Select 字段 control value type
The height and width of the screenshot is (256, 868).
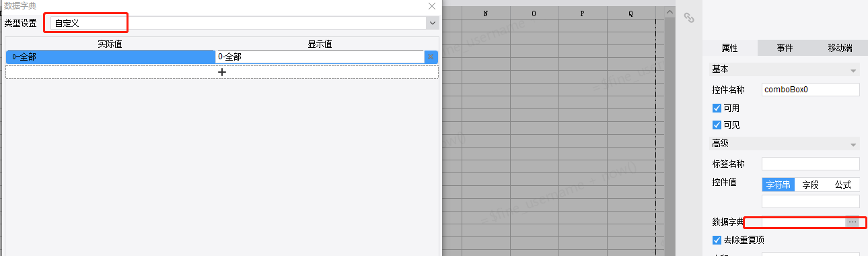(x=810, y=185)
